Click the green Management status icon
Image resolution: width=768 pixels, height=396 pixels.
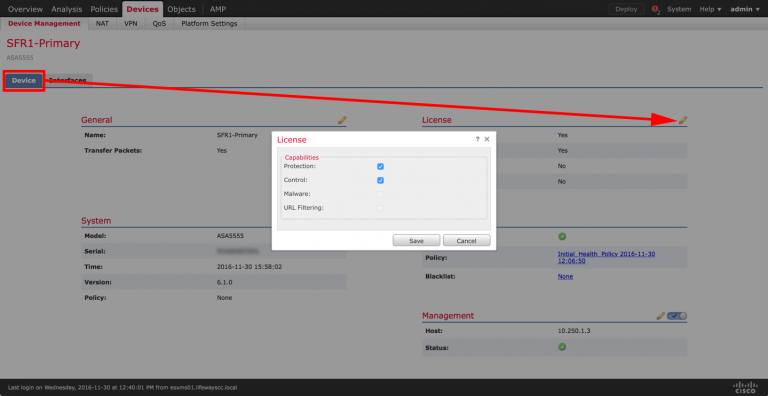coord(562,346)
